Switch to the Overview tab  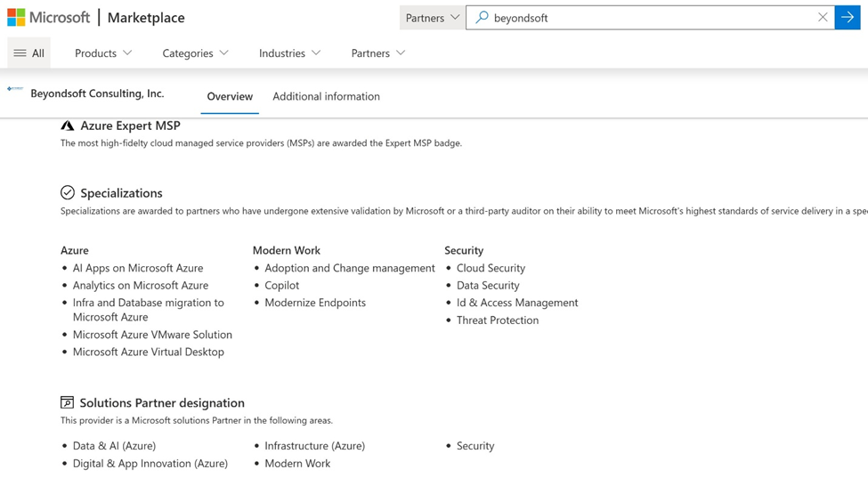[x=230, y=96]
